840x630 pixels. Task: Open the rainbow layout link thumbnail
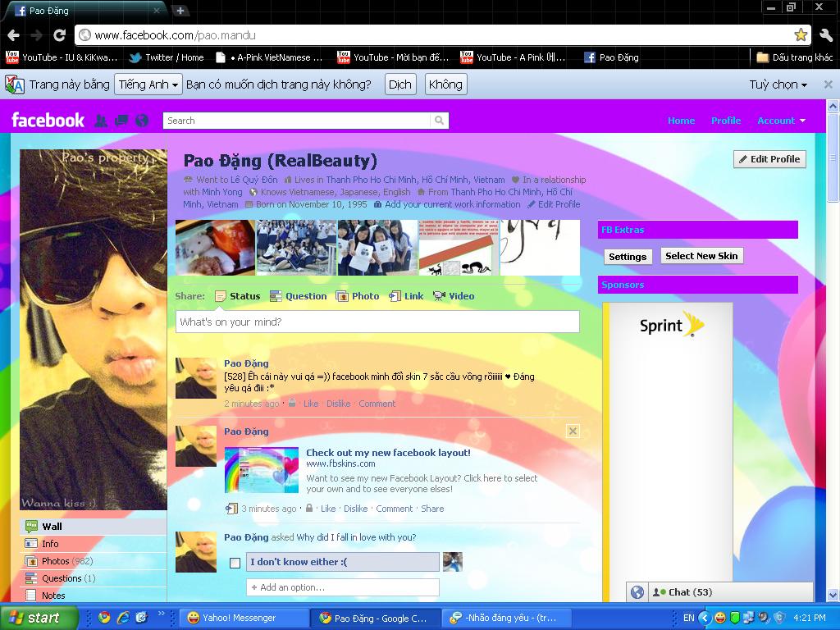point(262,470)
